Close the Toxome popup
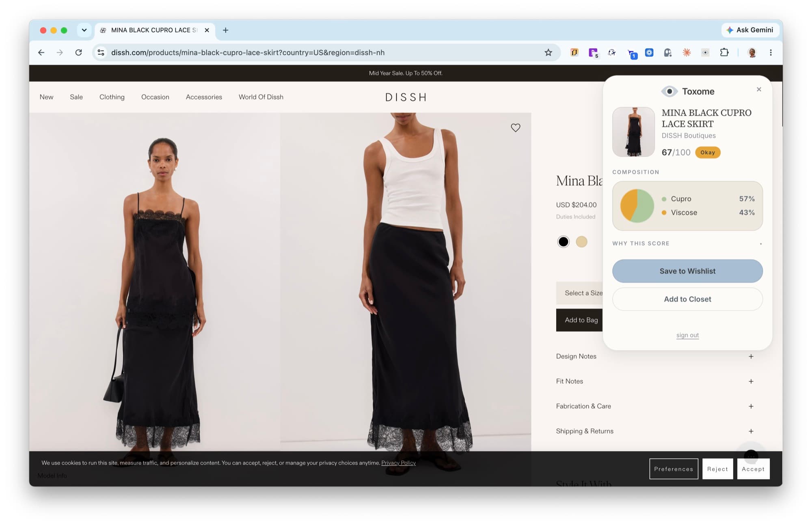 [x=759, y=89]
